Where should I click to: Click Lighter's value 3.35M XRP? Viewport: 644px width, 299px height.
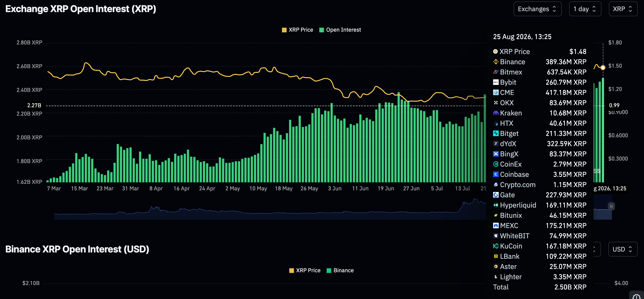(570, 277)
